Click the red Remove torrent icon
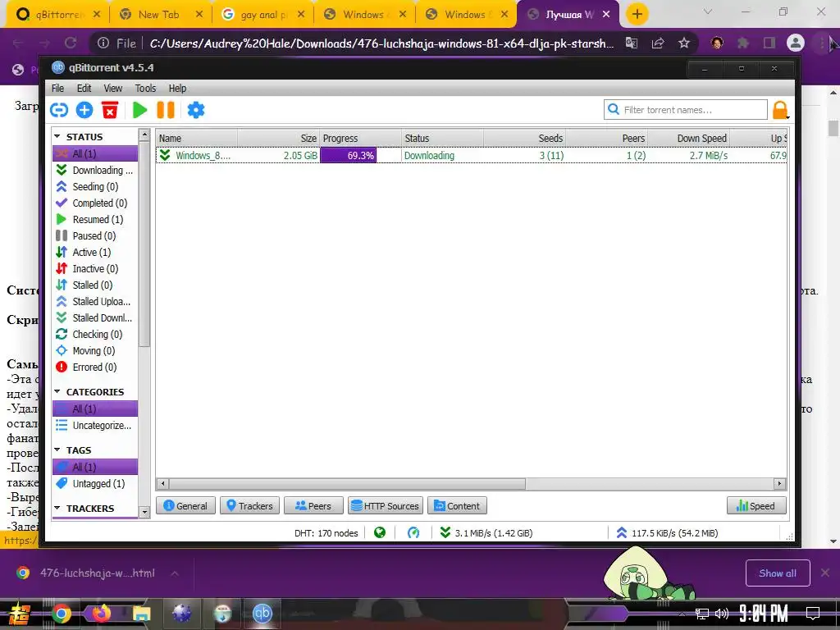This screenshot has height=630, width=840. [x=110, y=110]
